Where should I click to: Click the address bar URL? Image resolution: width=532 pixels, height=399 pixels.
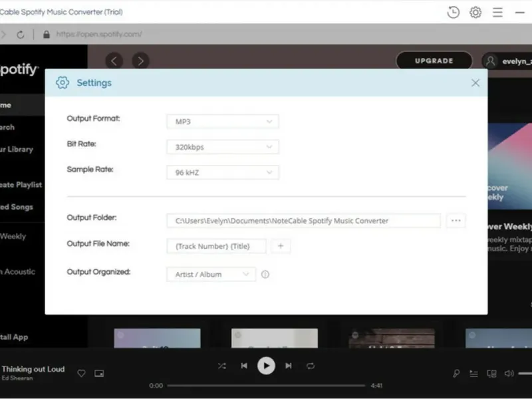point(99,35)
